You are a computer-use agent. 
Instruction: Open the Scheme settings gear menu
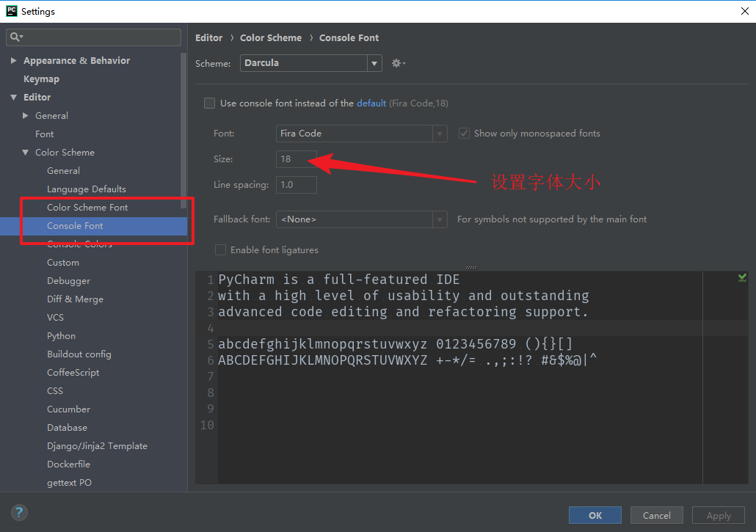[396, 63]
